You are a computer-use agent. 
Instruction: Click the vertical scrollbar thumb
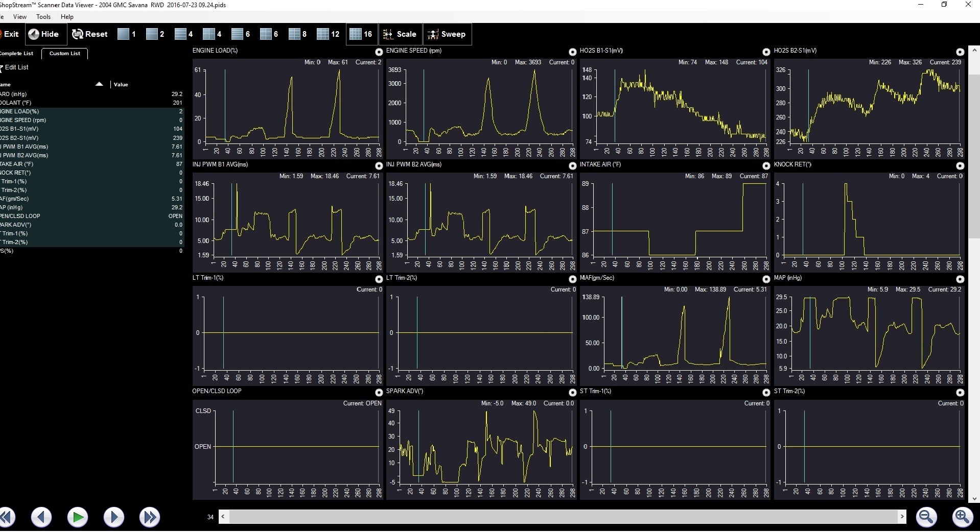[x=974, y=156]
